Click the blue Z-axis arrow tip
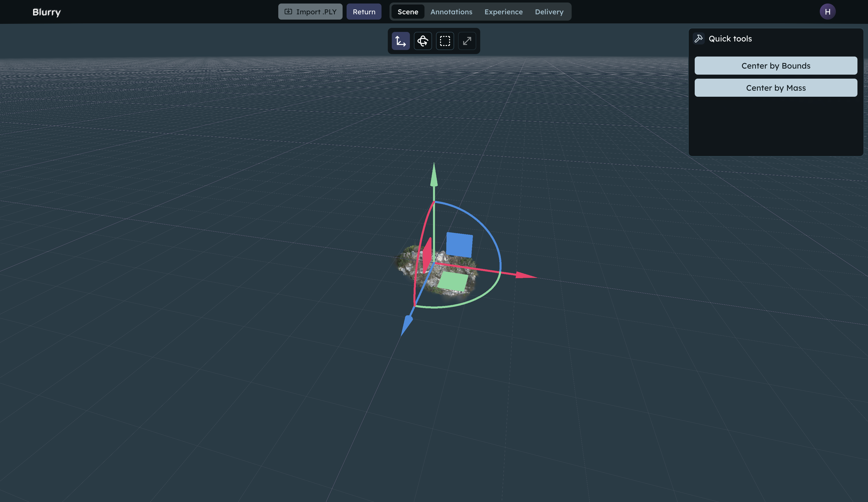This screenshot has width=868, height=502. [406, 325]
